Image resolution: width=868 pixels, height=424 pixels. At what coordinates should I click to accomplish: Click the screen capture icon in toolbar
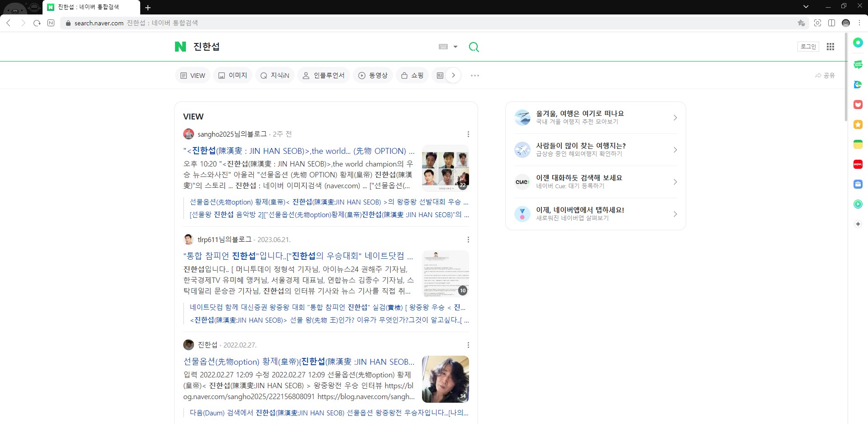[x=817, y=23]
